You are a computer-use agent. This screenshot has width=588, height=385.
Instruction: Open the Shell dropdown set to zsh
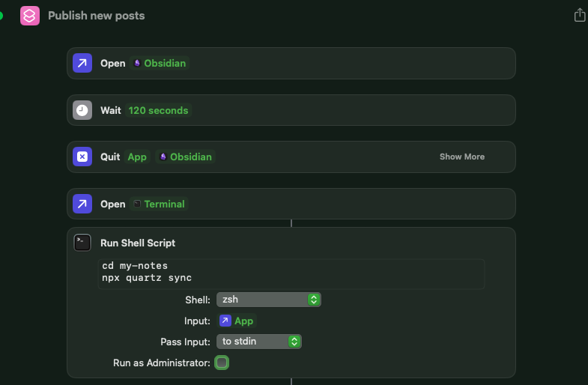pyautogui.click(x=269, y=299)
